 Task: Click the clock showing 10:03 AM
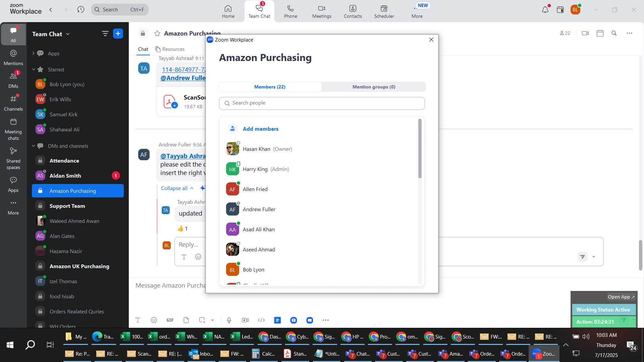[x=606, y=335]
